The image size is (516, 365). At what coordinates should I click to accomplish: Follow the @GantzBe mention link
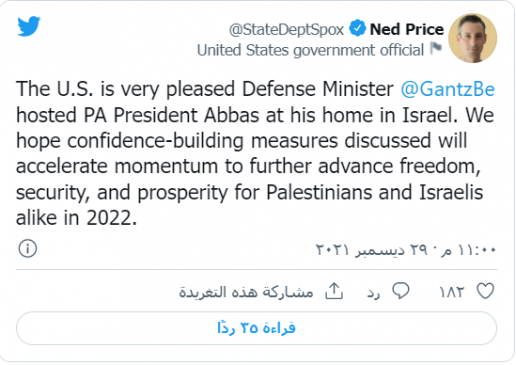tap(448, 89)
